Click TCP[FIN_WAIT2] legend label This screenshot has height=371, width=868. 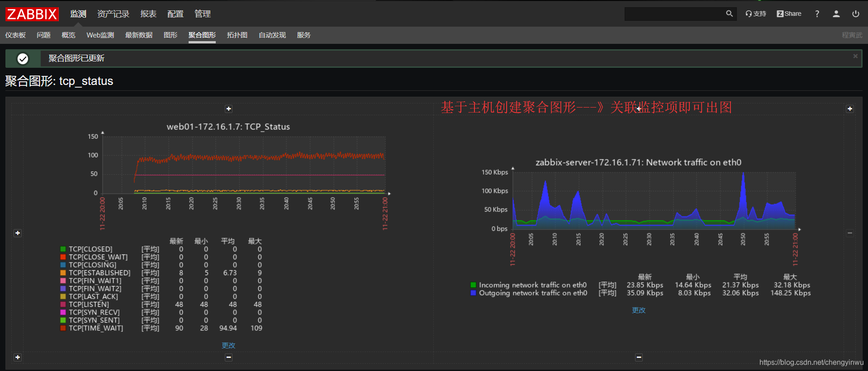95,289
